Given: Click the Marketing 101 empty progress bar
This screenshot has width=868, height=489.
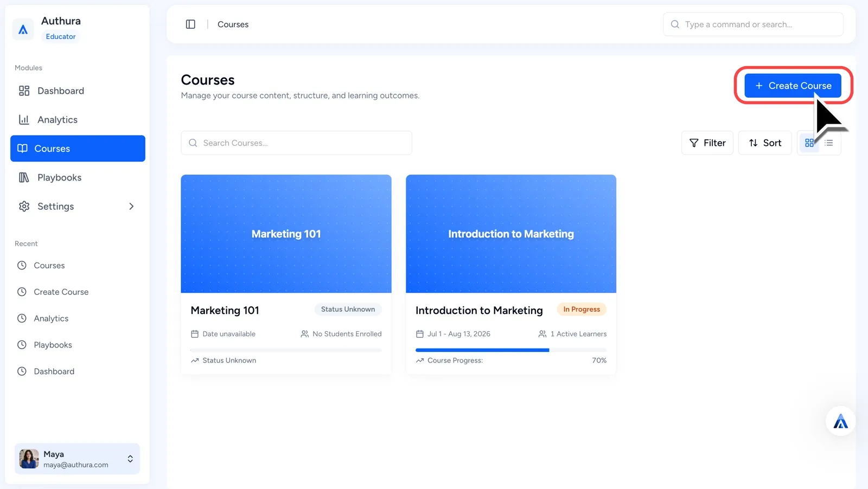Looking at the screenshot, I should pos(286,350).
